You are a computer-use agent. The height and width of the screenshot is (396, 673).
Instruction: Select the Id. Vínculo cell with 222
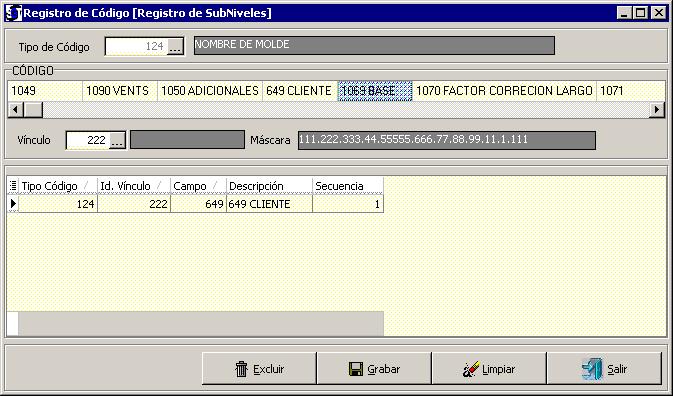[134, 203]
